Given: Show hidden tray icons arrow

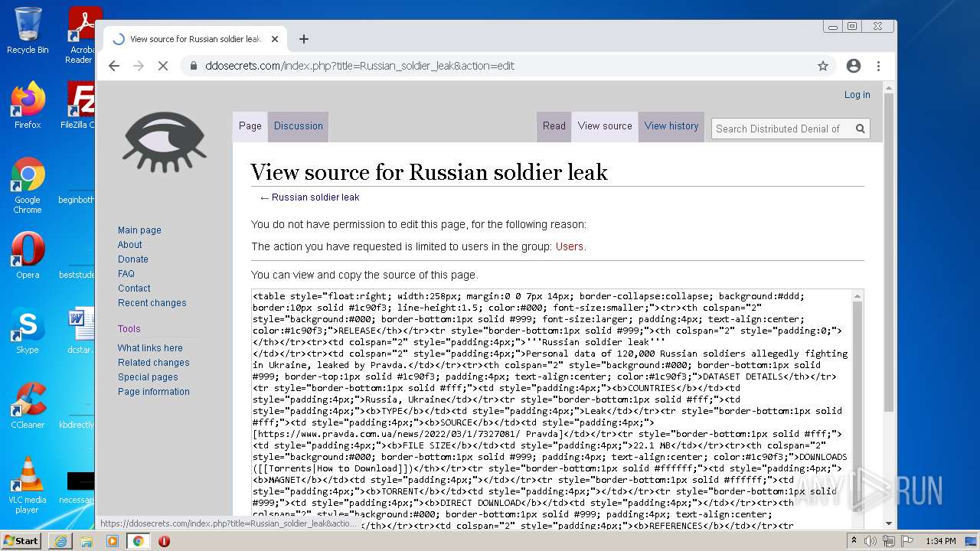Looking at the screenshot, I should pos(854,541).
